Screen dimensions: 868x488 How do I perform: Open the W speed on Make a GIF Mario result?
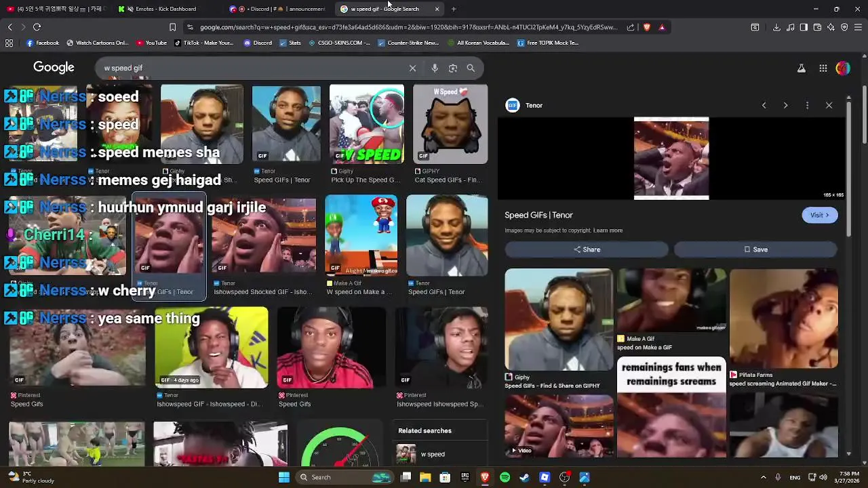[361, 235]
